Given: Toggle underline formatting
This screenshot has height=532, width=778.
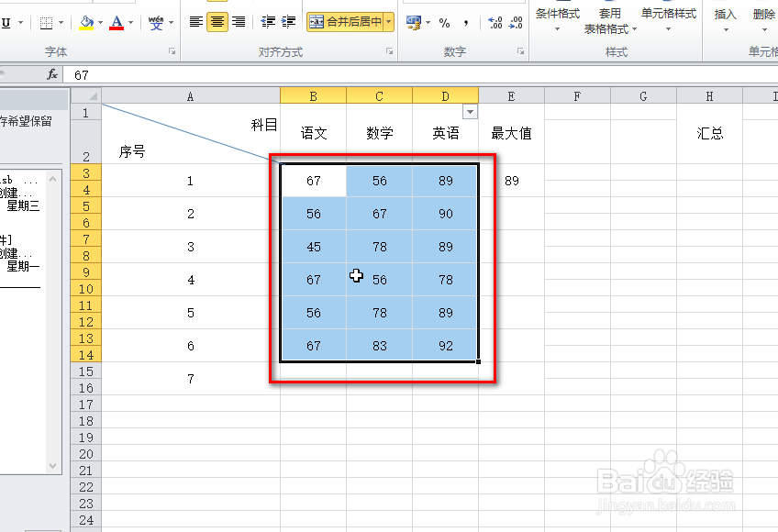Looking at the screenshot, I should (x=5, y=23).
